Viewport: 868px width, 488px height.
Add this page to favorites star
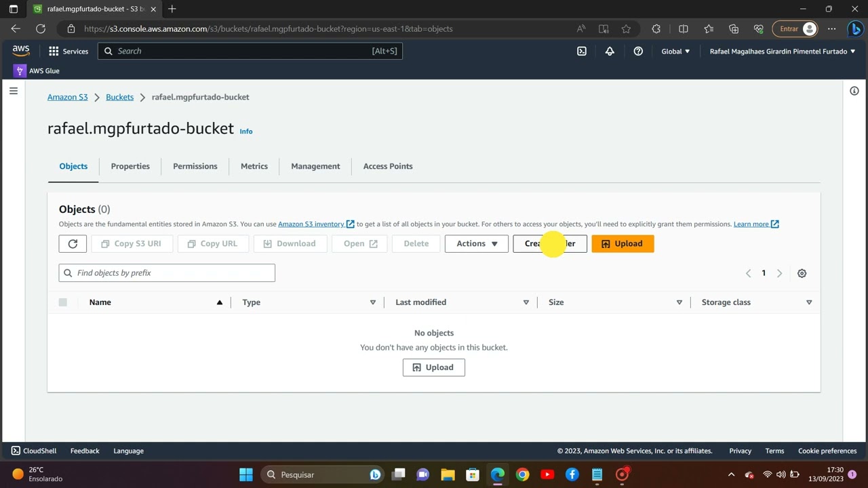[626, 28]
